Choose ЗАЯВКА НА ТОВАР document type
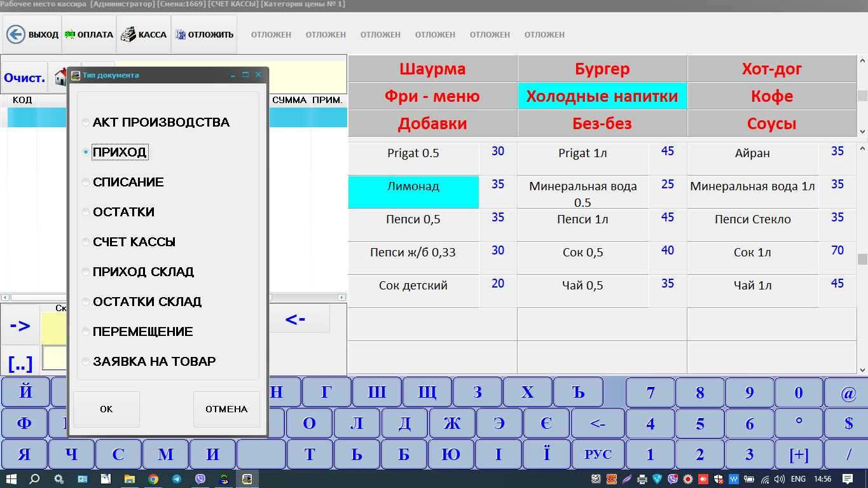 [149, 361]
